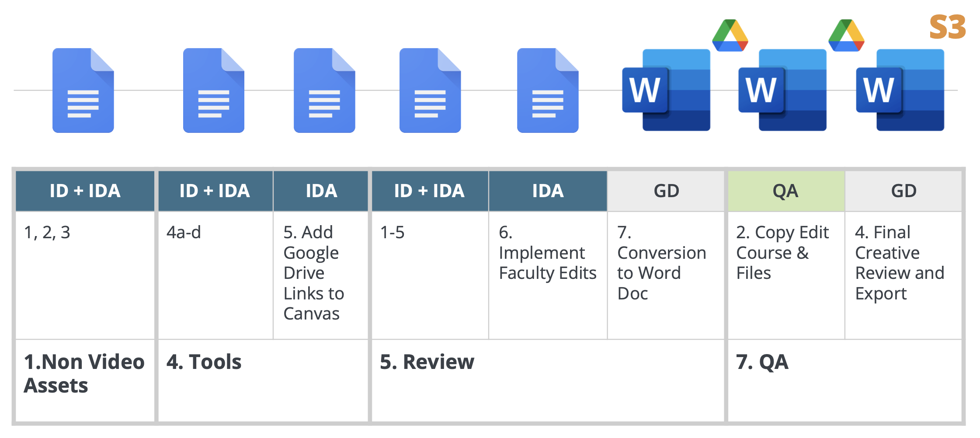The width and height of the screenshot is (980, 438).
Task: Select the '7. QA' phase label
Action: 762,362
